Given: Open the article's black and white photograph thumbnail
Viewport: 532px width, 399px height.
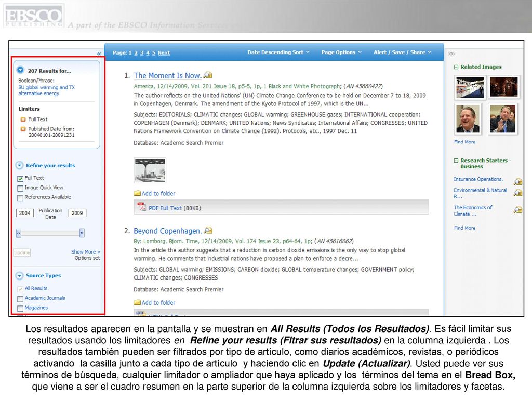Looking at the screenshot, I should coord(150,170).
